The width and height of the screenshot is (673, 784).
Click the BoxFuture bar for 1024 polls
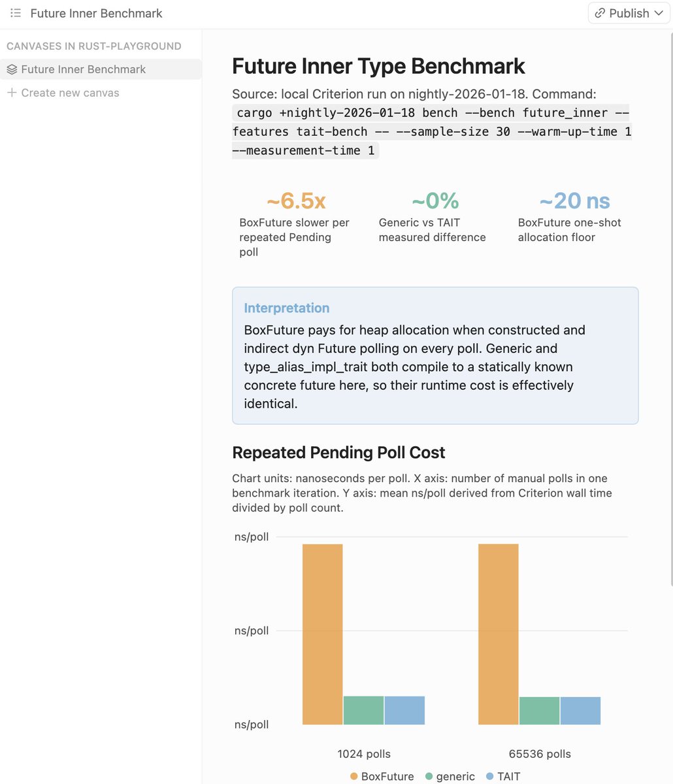point(323,634)
